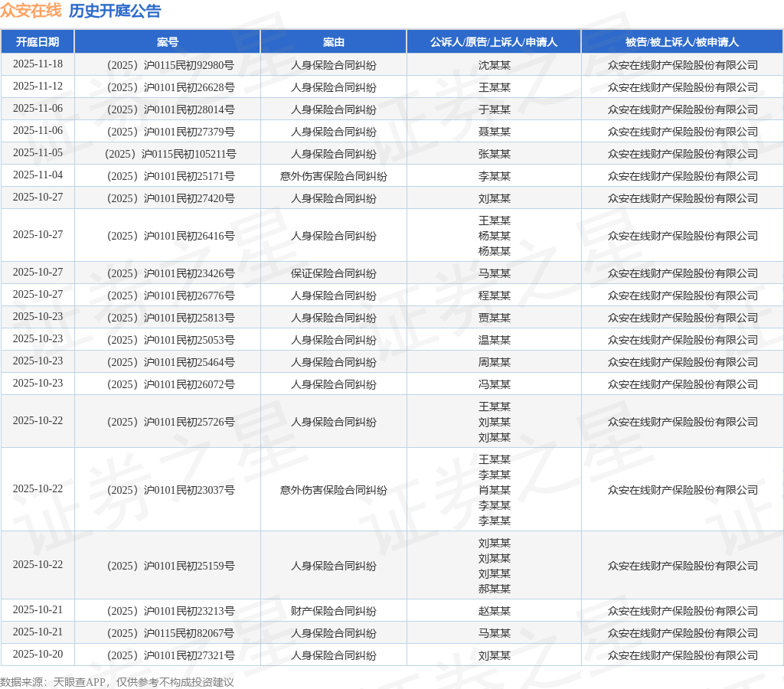This screenshot has height=689, width=784.
Task: Click plaintiff name 于某某
Action: tap(494, 109)
